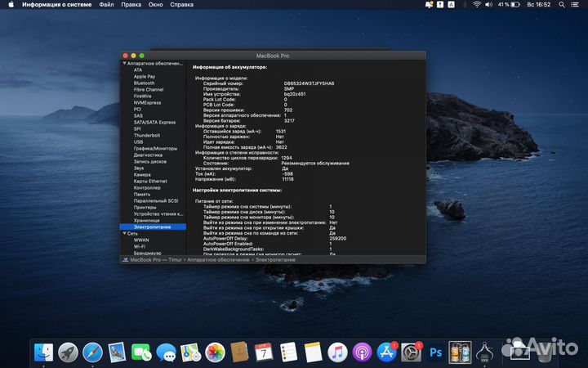588x368 pixels.
Task: Select Thunderbolt in the sidebar
Action: (x=147, y=135)
